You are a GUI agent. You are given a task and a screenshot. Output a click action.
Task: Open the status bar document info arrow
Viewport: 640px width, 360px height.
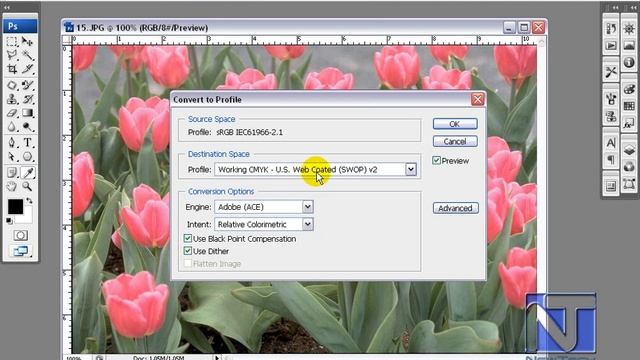point(217,358)
